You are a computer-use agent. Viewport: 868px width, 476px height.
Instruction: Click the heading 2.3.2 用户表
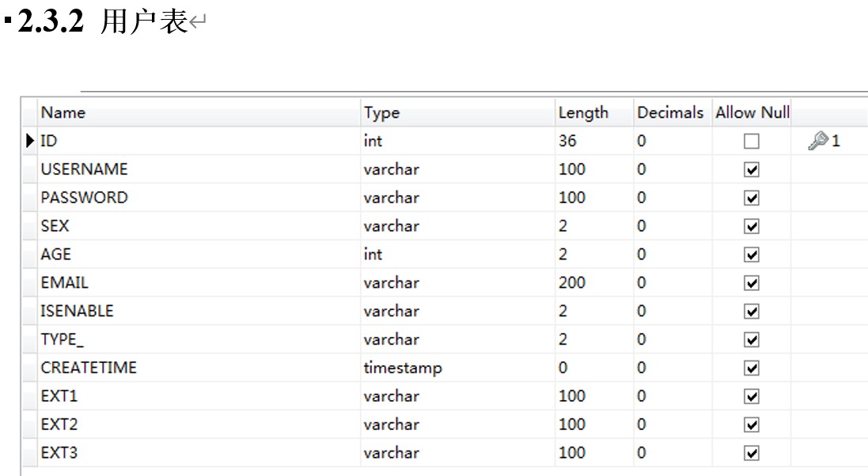(x=103, y=21)
